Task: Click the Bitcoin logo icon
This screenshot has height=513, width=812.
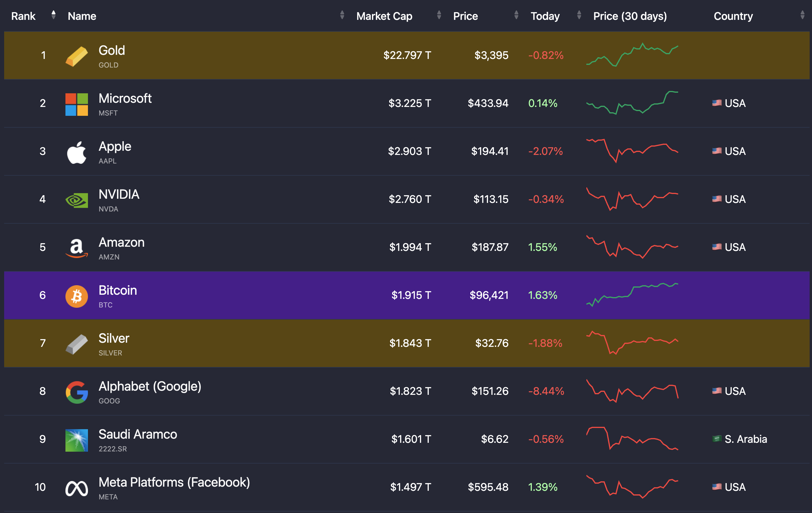Action: [76, 296]
